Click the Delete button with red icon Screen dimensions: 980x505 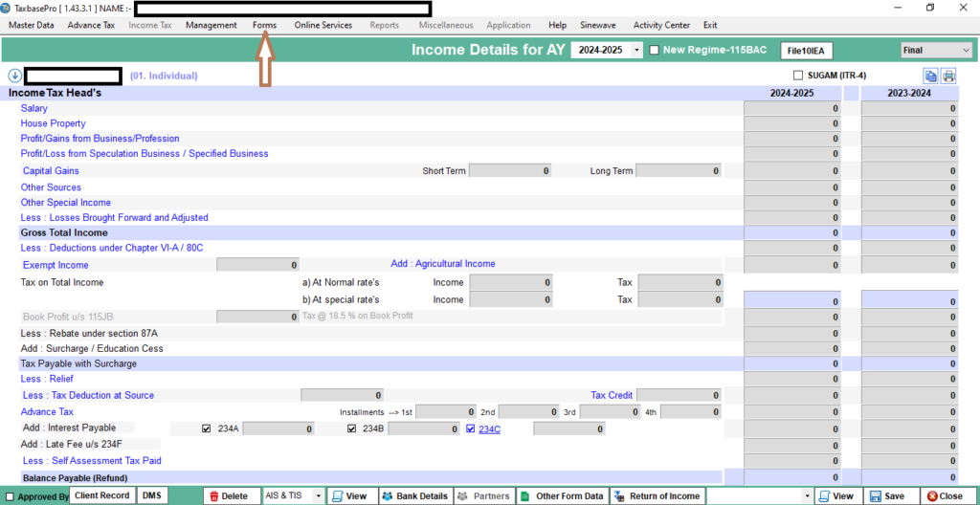tap(228, 496)
